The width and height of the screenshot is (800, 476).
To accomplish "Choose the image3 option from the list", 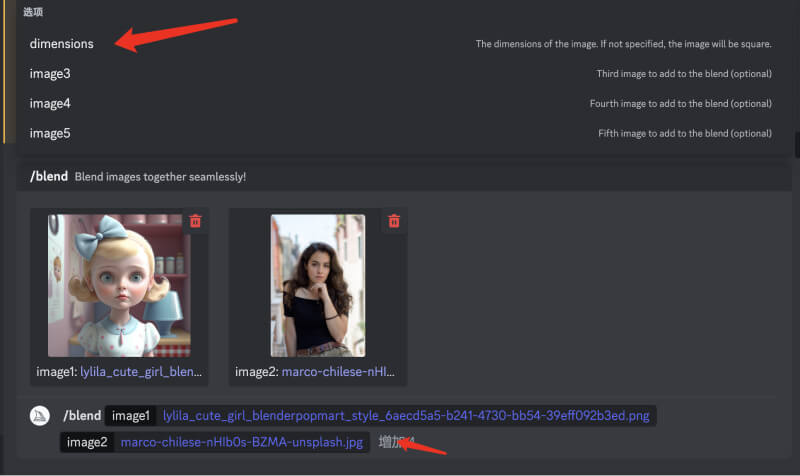I will (x=50, y=74).
